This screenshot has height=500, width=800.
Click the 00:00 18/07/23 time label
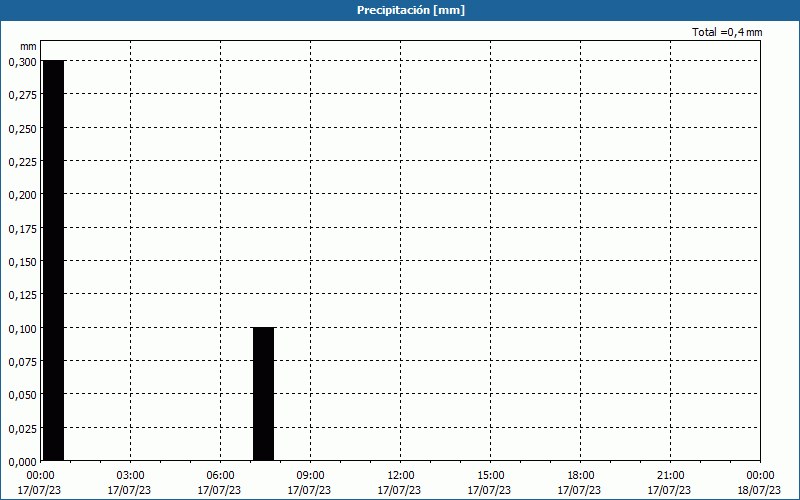pyautogui.click(x=759, y=483)
